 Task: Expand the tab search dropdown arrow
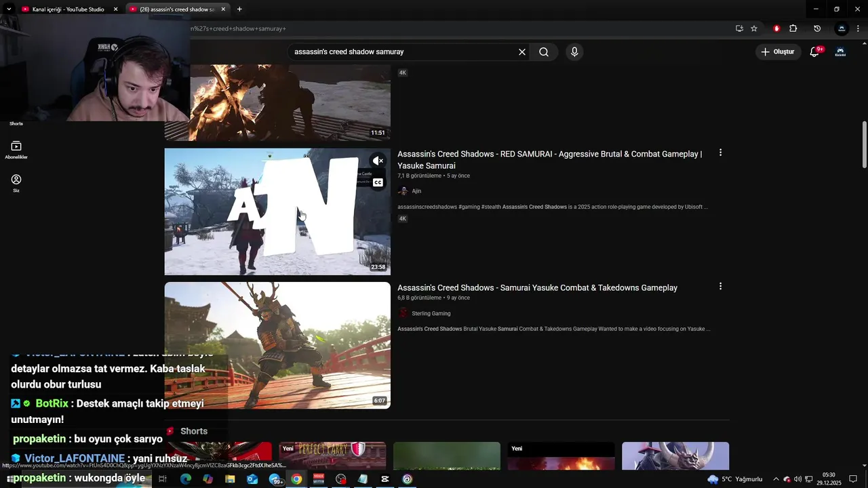click(x=9, y=9)
